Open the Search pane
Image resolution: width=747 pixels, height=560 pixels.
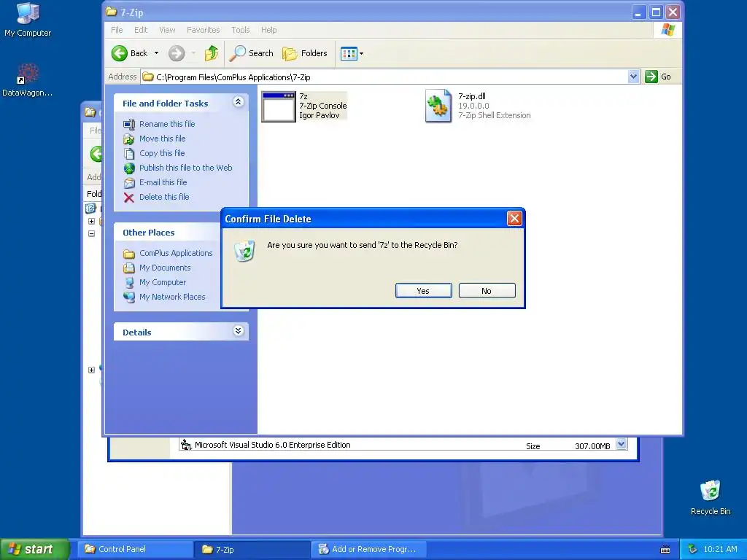tap(251, 53)
